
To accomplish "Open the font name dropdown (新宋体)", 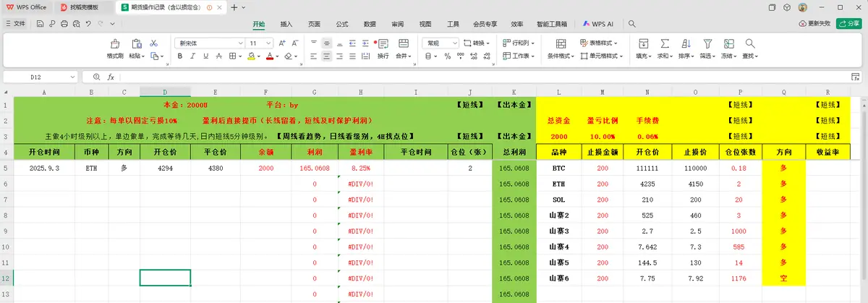I will pos(240,43).
